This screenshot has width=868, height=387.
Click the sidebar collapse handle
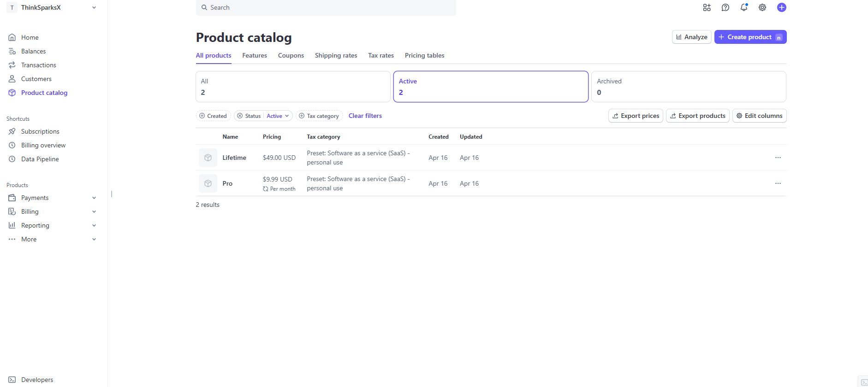[112, 194]
